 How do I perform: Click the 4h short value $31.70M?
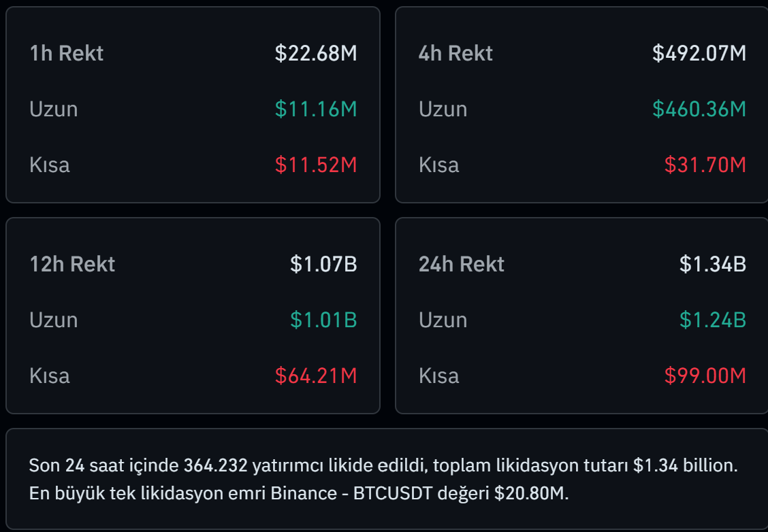[705, 165]
